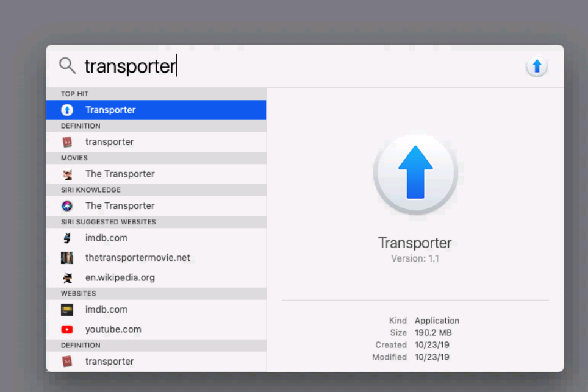Screen dimensions: 588x392
Task: Open the en.wikipedia.org suggestion
Action: point(156,278)
